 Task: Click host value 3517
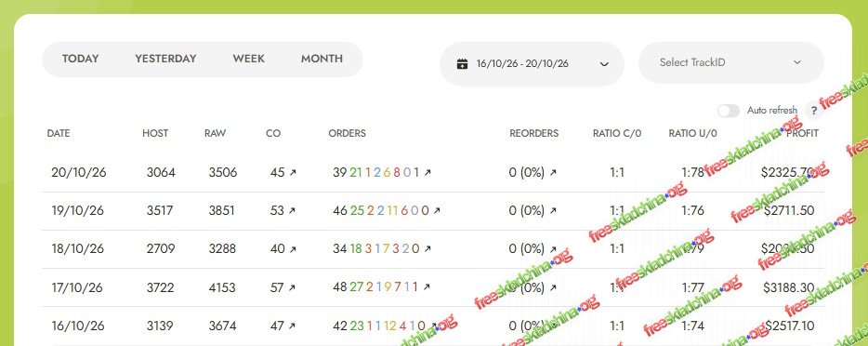(160, 211)
